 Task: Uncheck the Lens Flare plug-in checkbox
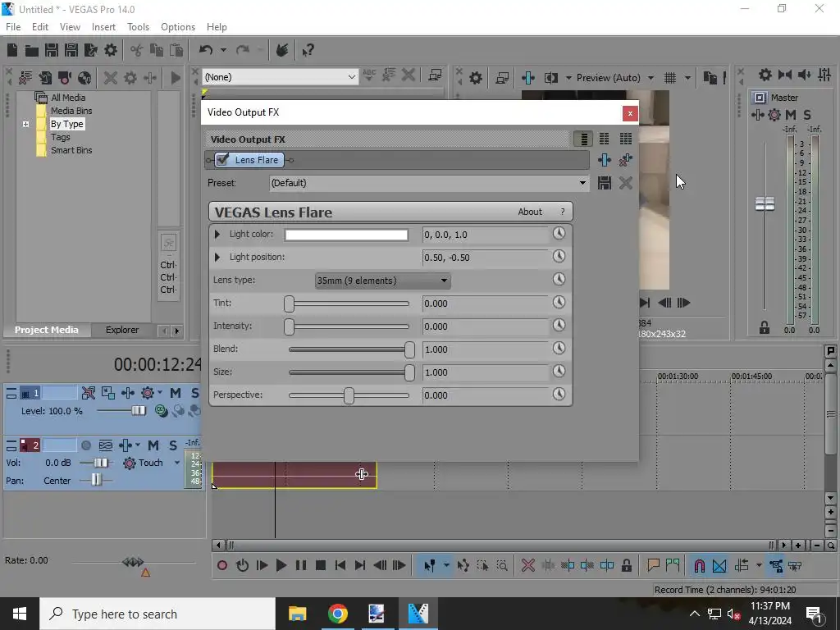point(223,159)
